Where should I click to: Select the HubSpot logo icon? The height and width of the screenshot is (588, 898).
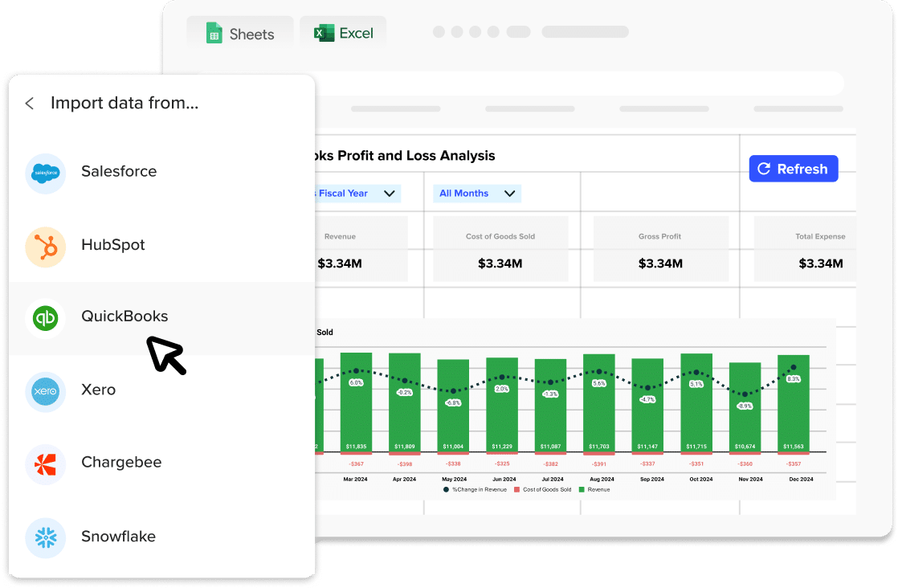point(45,247)
